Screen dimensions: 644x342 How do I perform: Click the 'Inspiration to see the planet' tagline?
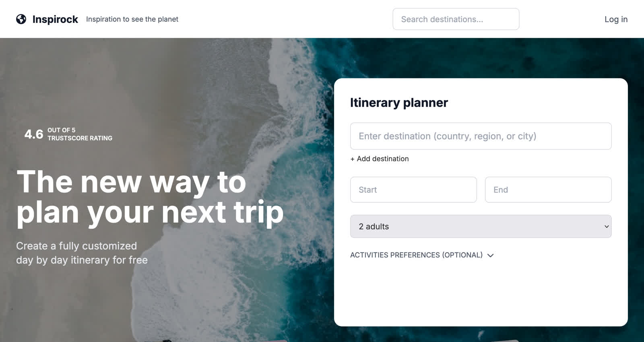[x=132, y=19]
